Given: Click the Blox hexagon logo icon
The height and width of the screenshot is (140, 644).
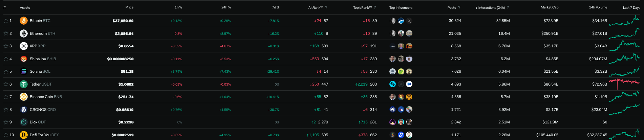Looking at the screenshot, I should pyautogui.click(x=24, y=122).
